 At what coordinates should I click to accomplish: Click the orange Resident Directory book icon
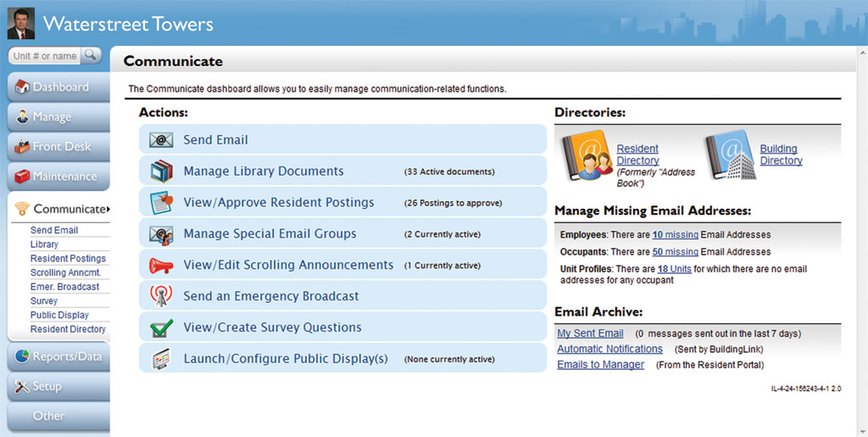(587, 155)
